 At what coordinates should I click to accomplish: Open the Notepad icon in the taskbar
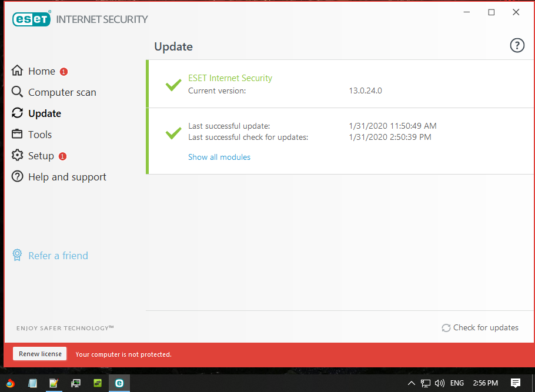(32, 383)
